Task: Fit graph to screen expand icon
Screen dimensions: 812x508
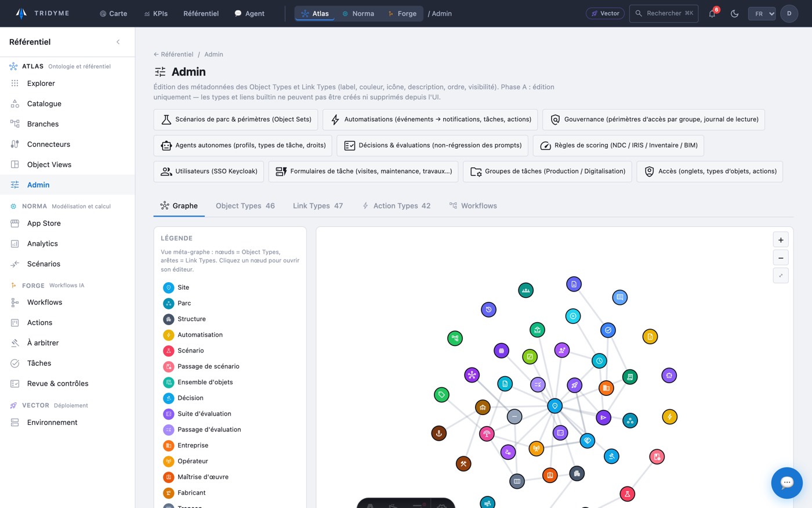Action: coord(781,276)
